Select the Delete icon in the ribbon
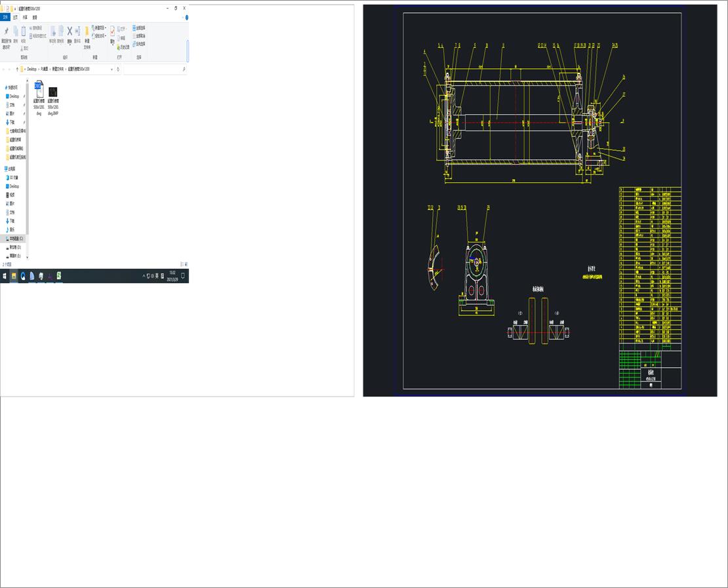Screen dimensions: 728x588 point(70,31)
